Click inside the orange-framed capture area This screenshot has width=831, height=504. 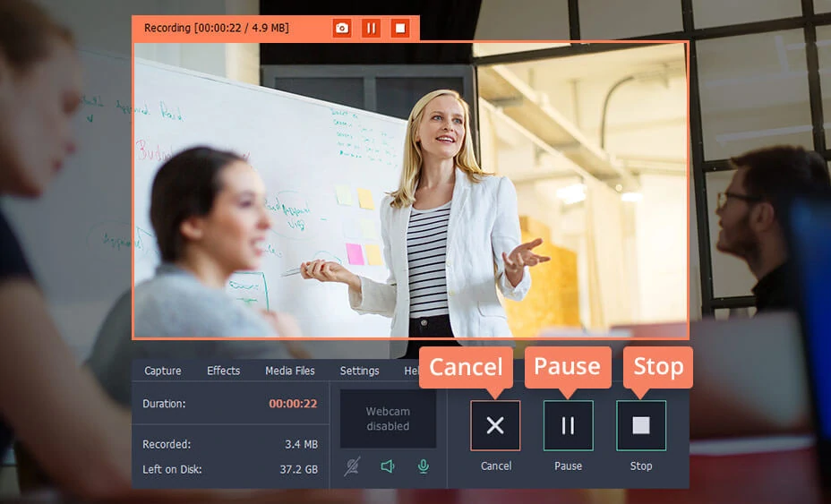(x=410, y=190)
